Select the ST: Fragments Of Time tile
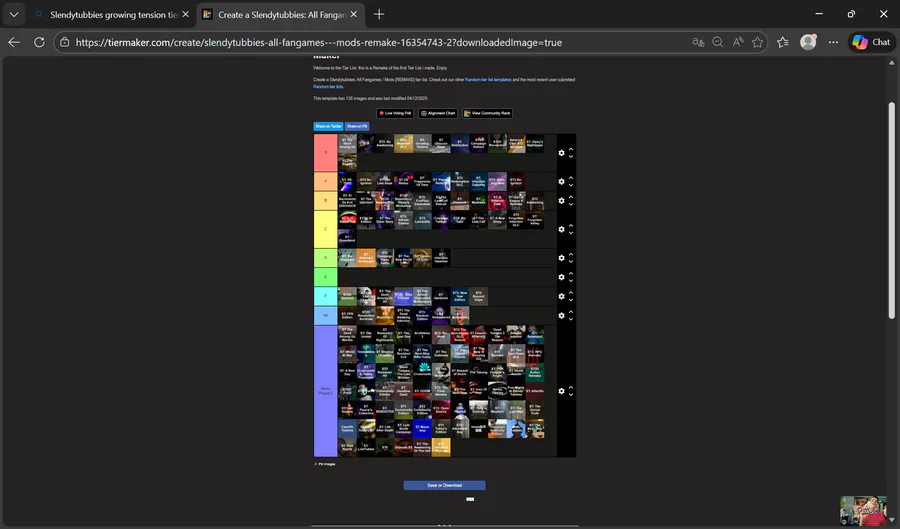Image resolution: width=900 pixels, height=529 pixels. point(422,181)
